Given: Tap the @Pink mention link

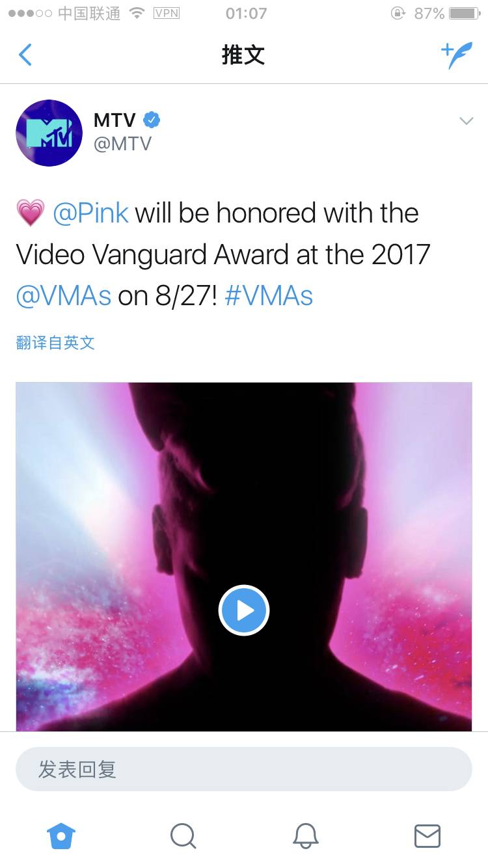Looking at the screenshot, I should point(90,213).
